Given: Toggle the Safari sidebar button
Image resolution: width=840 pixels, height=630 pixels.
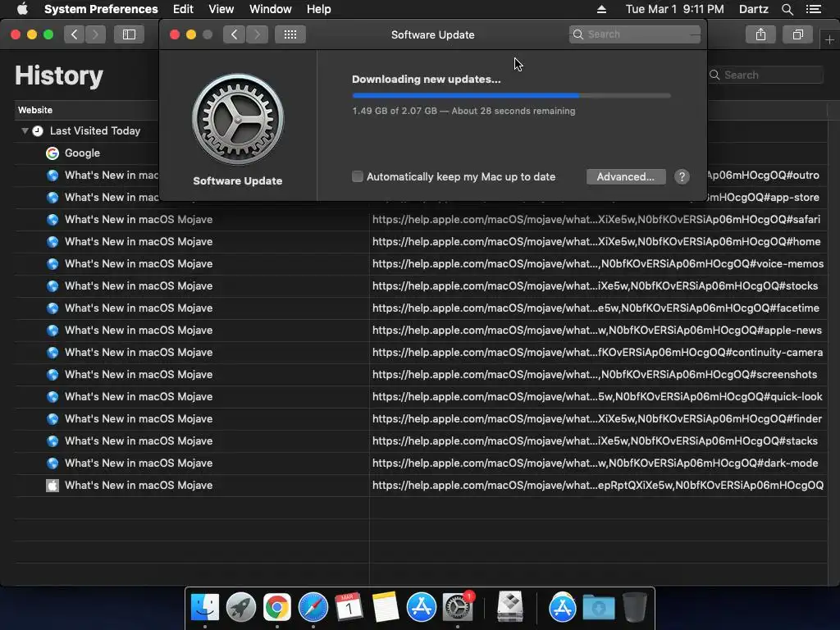Looking at the screenshot, I should click(129, 34).
